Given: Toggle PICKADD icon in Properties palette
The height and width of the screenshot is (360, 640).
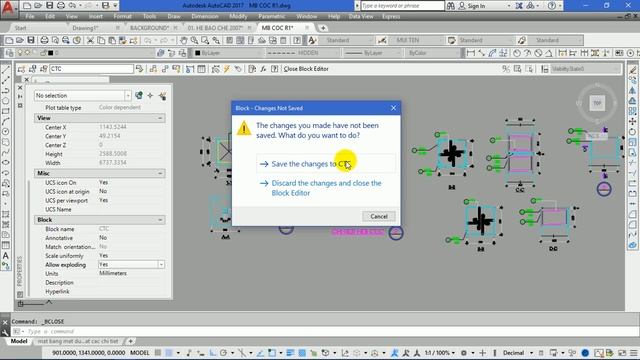Looking at the screenshot, I should click(x=139, y=96).
